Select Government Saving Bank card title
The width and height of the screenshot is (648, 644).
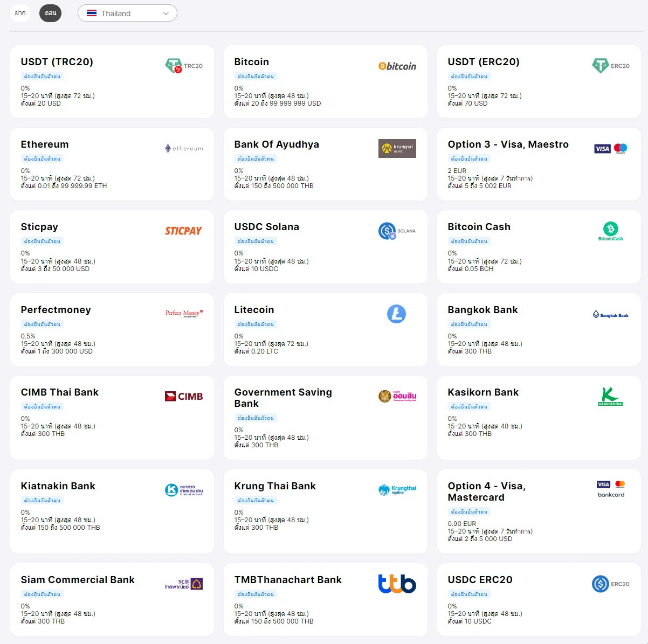click(283, 398)
